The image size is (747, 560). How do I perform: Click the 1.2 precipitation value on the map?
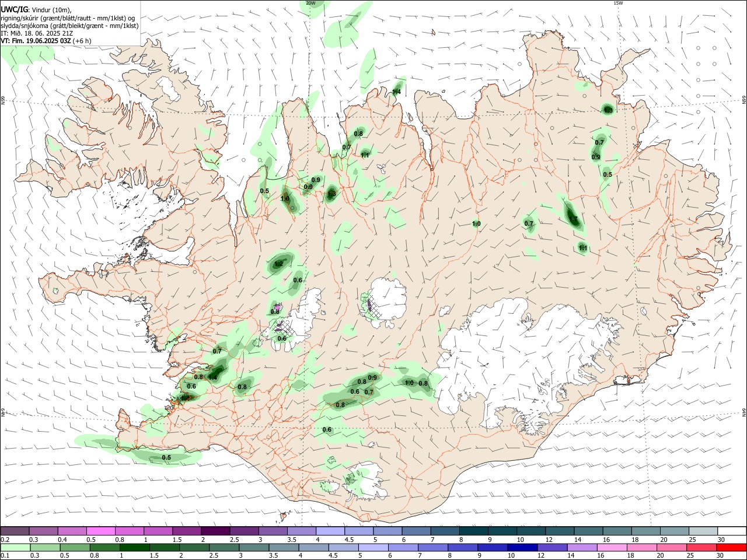(278, 264)
